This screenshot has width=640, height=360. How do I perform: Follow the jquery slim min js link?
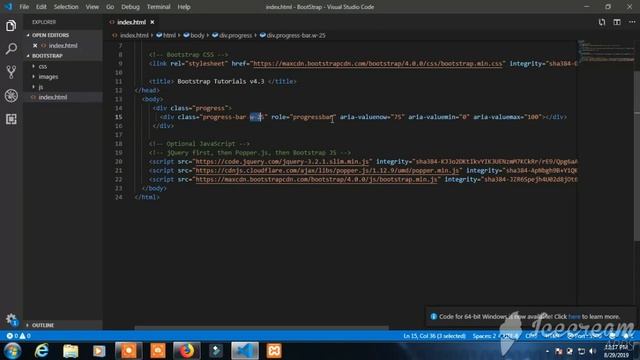pos(282,162)
